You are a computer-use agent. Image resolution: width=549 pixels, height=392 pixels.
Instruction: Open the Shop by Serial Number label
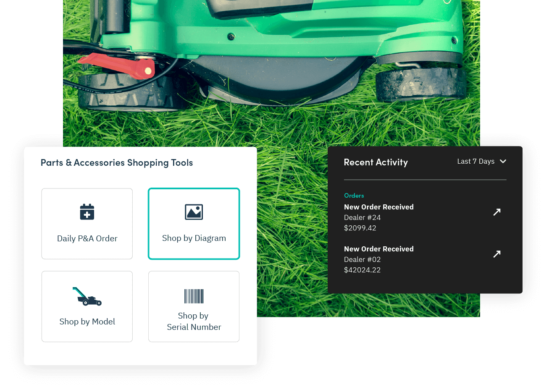[194, 321]
